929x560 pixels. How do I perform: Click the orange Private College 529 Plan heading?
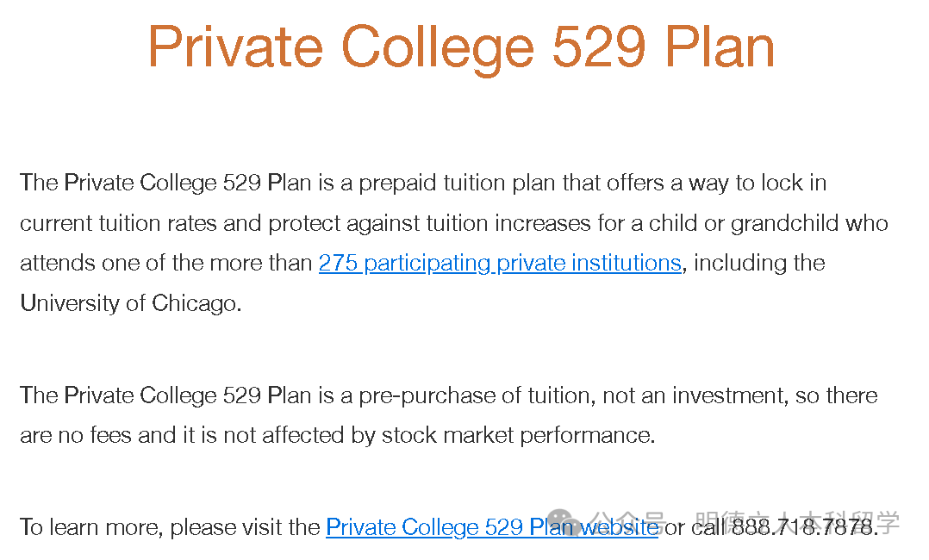(462, 47)
